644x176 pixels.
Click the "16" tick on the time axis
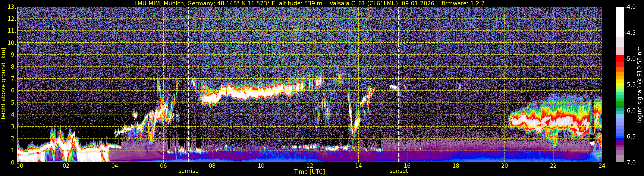point(407,166)
